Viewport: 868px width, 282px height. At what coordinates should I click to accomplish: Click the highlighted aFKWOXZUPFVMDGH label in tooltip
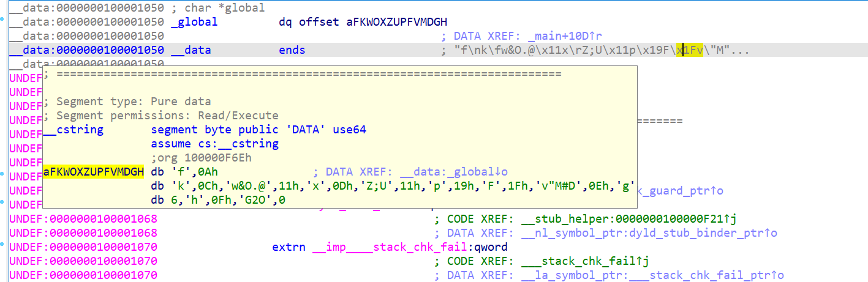tap(94, 172)
